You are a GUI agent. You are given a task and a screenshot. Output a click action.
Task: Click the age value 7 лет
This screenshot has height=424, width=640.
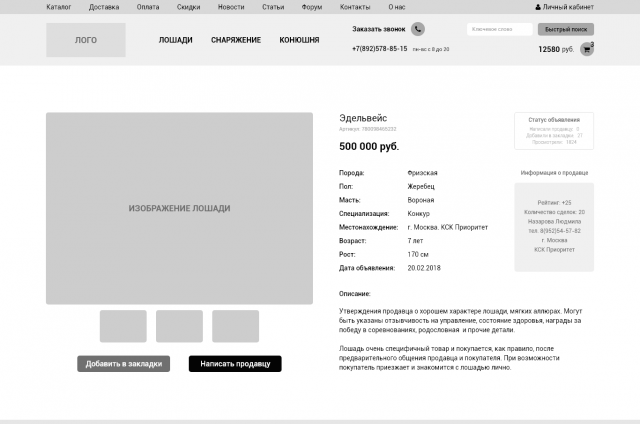coord(415,241)
